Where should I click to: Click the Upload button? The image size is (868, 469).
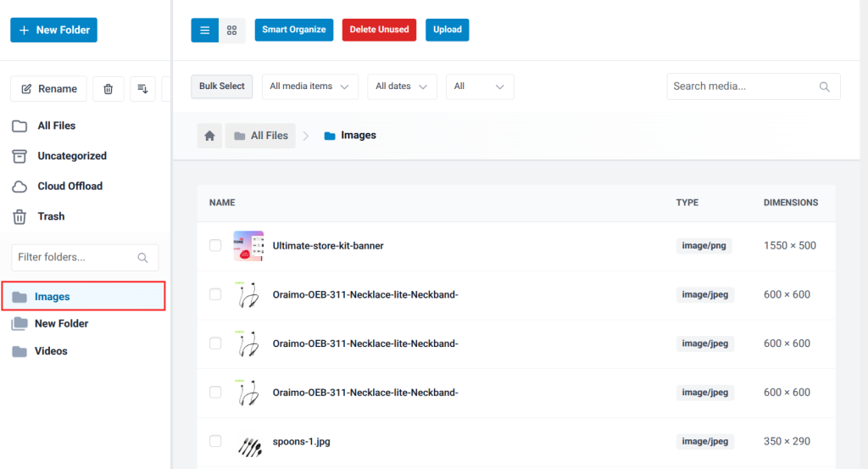click(448, 30)
